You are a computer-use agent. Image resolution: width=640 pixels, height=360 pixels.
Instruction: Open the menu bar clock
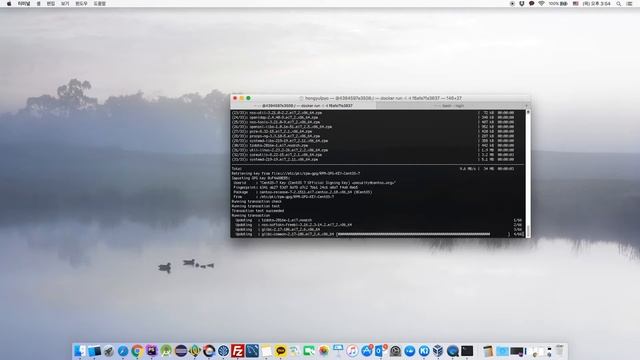596,3
